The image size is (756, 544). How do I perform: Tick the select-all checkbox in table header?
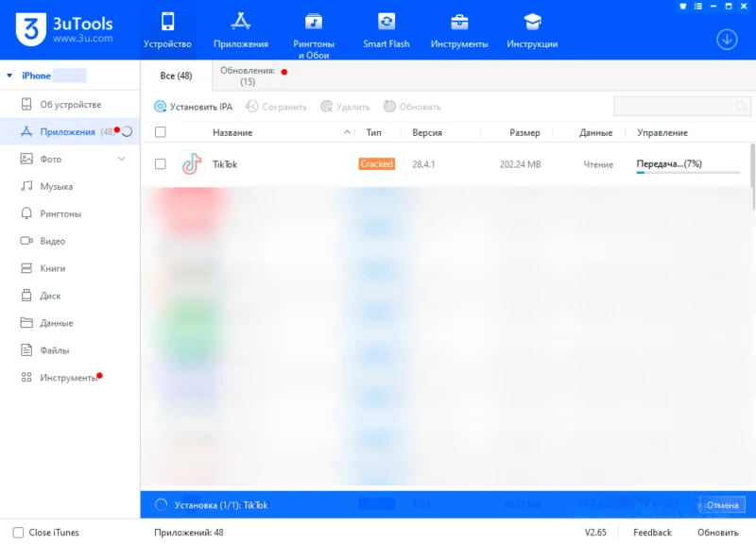click(x=160, y=132)
